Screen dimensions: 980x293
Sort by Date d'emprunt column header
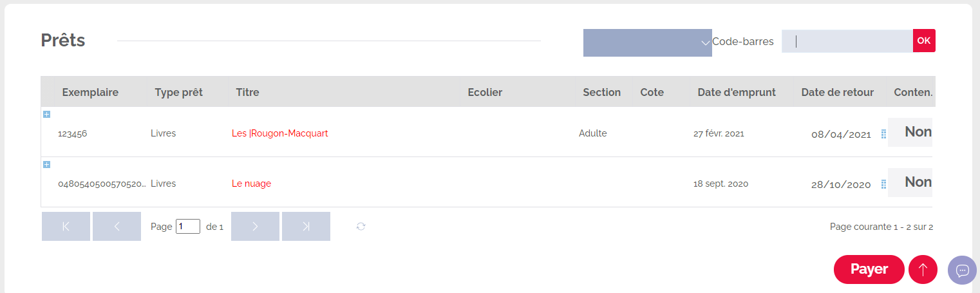pos(737,92)
